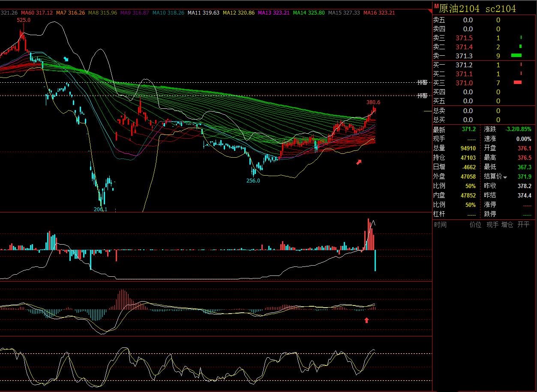This screenshot has width=537, height=392.
Task: Click the MA7 316.26 indicator label
Action: pyautogui.click(x=70, y=13)
